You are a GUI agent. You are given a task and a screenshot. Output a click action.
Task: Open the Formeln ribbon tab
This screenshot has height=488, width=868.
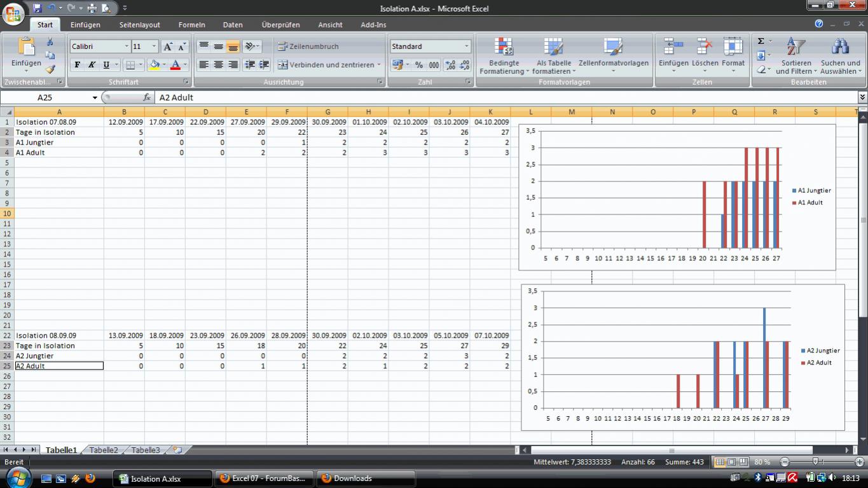[x=191, y=25]
